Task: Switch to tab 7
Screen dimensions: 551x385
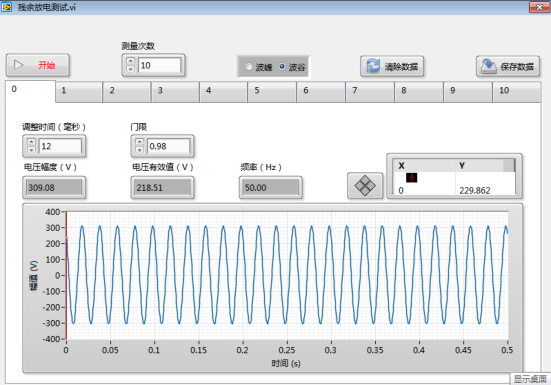Action: (370, 92)
